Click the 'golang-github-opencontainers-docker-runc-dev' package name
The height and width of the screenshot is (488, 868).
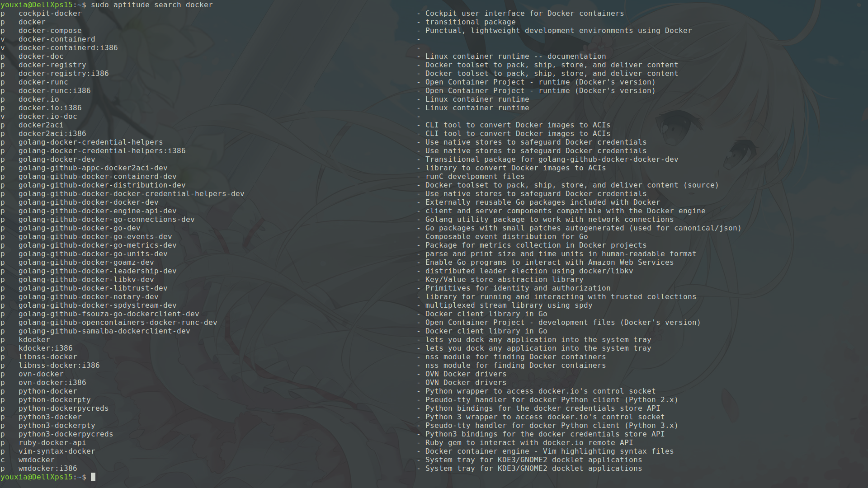click(118, 322)
